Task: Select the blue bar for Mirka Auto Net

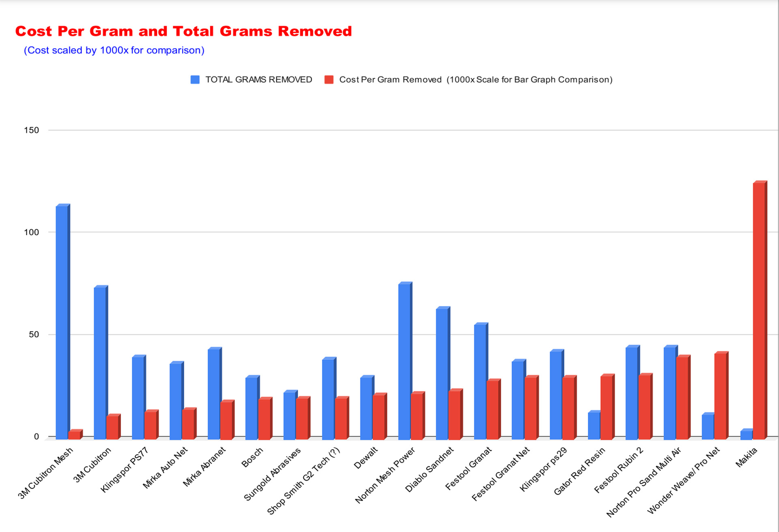Action: pyautogui.click(x=177, y=401)
